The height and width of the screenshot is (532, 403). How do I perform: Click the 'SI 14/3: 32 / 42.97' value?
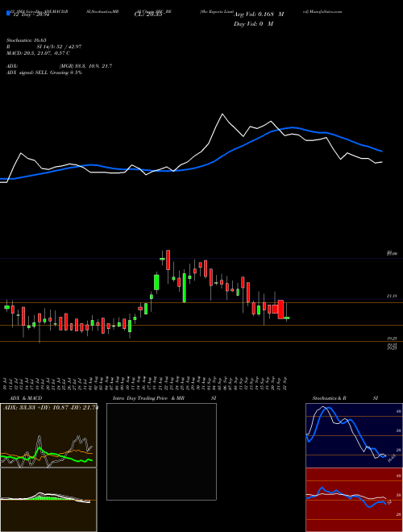tap(60, 47)
